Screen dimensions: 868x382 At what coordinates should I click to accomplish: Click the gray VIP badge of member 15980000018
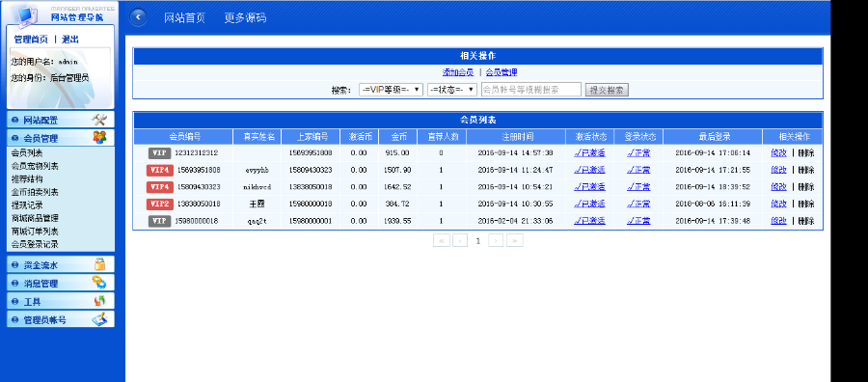159,222
